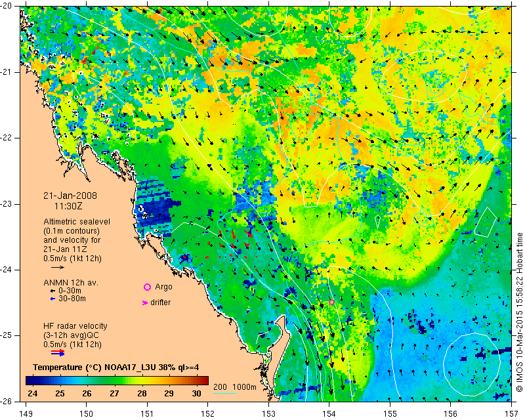Click the dark blue end of the temperature bar
The width and height of the screenshot is (525, 420).
pos(30,381)
